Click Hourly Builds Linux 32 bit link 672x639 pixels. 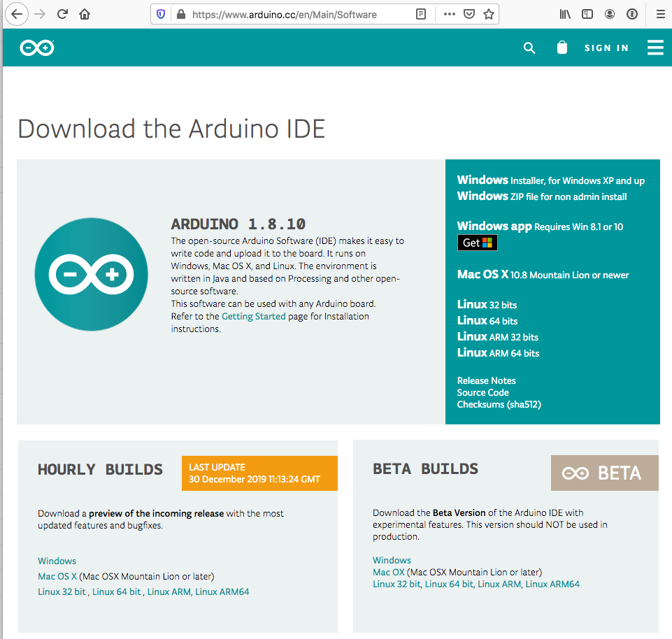[62, 592]
